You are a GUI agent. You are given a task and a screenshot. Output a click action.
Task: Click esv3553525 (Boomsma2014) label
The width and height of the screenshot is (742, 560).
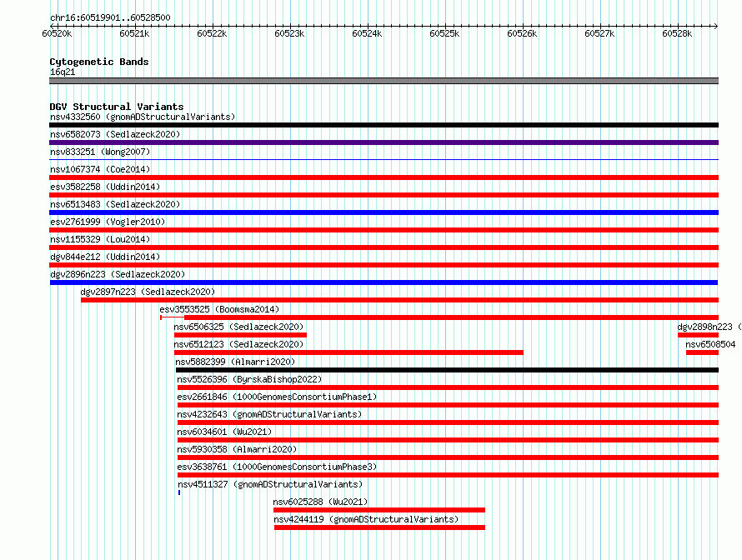pyautogui.click(x=219, y=309)
